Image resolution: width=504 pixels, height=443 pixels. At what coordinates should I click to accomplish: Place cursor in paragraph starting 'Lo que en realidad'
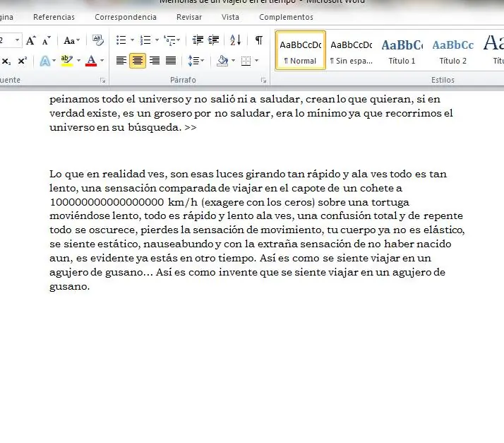(257, 230)
